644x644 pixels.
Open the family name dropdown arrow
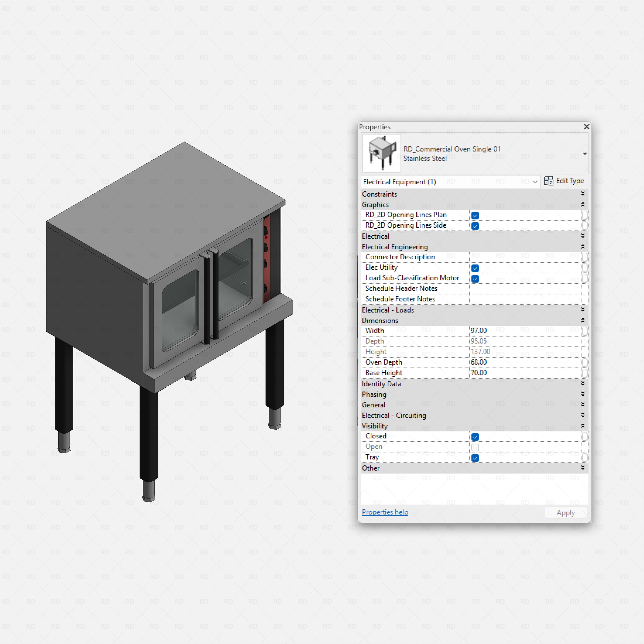coord(585,154)
